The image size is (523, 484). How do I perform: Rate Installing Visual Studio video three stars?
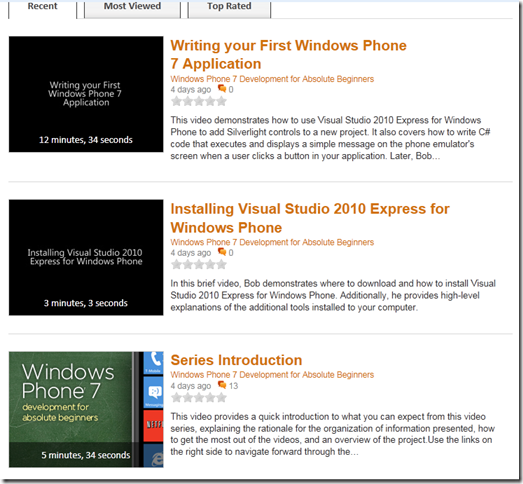click(199, 265)
